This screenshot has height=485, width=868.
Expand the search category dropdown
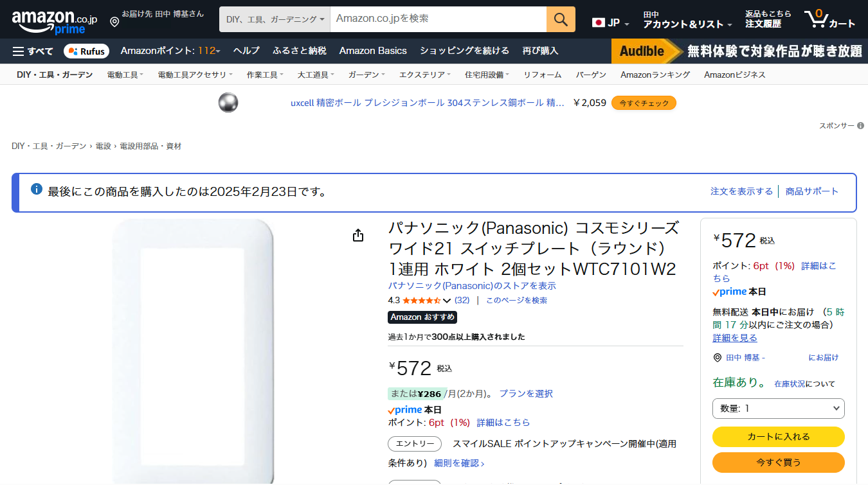click(x=275, y=19)
